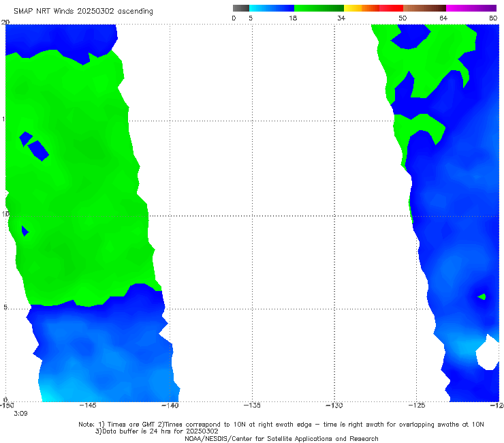Click the color bar label "64"
The height and width of the screenshot is (443, 504).
click(443, 18)
